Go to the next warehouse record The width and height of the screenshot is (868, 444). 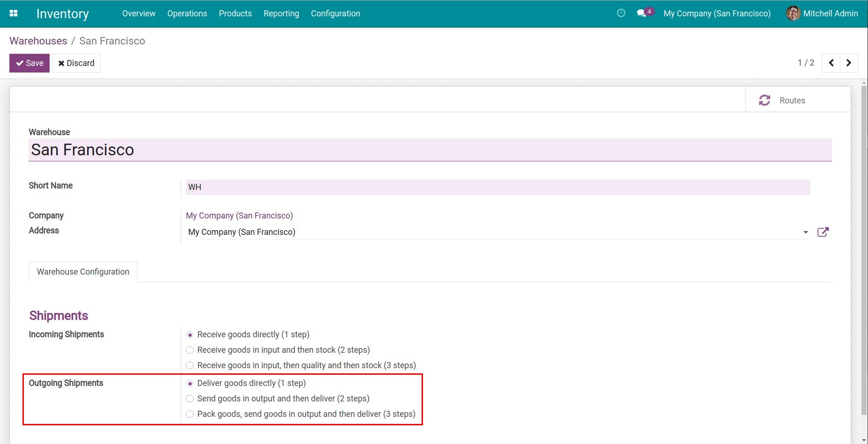pos(849,63)
